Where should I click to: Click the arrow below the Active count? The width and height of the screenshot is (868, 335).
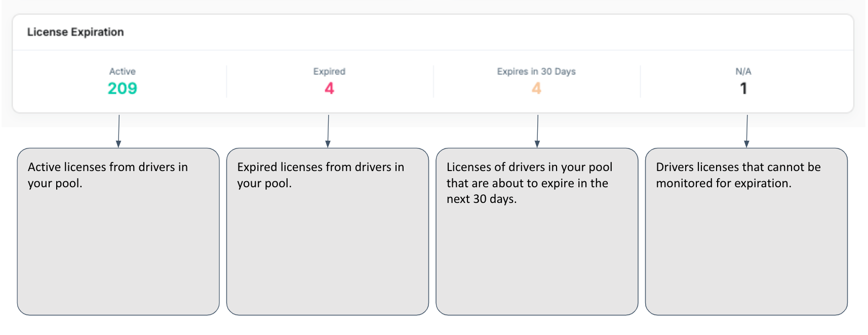(x=119, y=131)
